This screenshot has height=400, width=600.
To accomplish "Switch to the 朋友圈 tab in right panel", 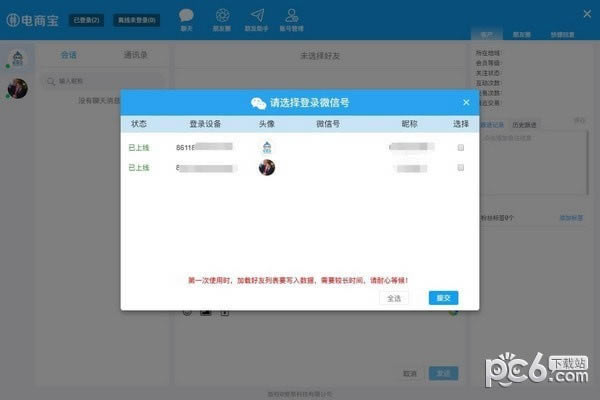I will click(x=522, y=34).
